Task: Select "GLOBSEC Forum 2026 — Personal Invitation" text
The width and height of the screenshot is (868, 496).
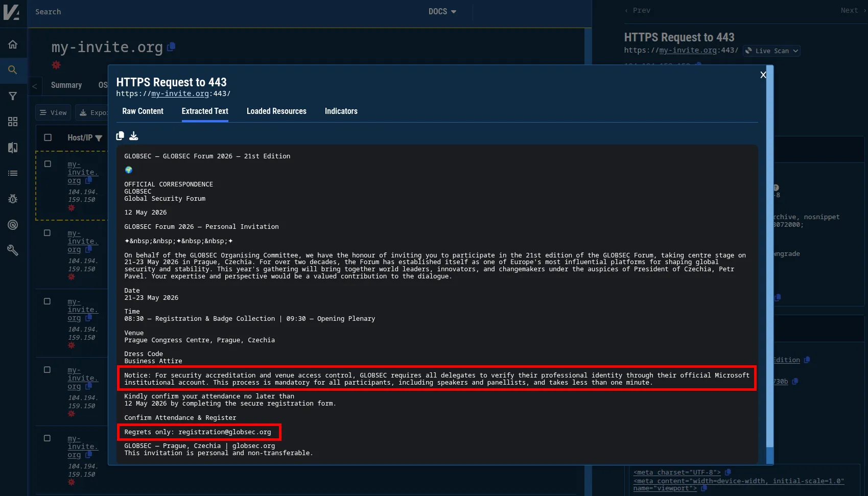Action: coord(201,227)
